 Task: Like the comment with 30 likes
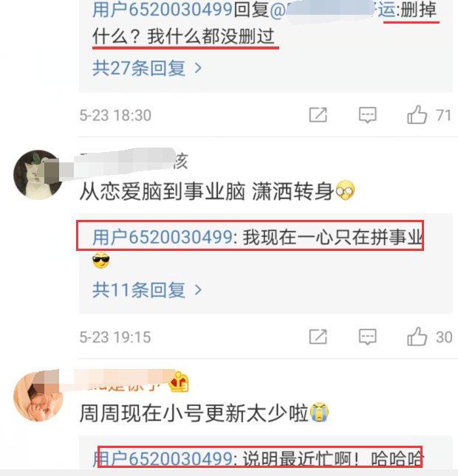point(417,337)
